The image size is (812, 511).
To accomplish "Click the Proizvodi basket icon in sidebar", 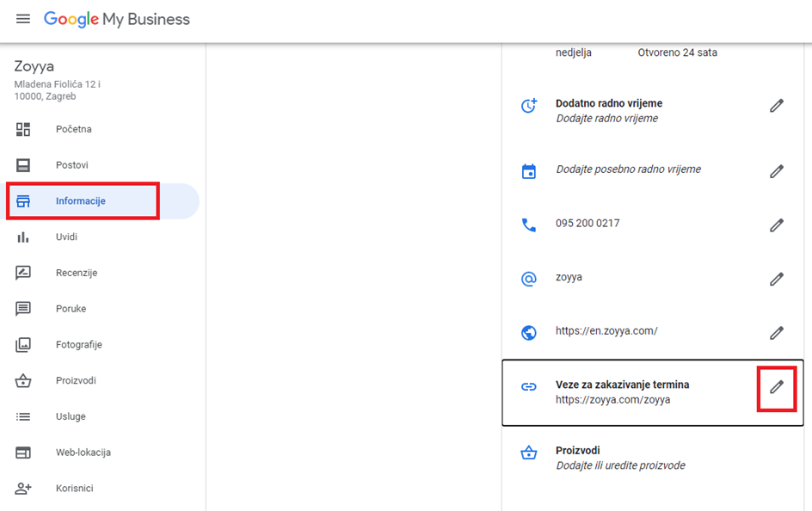I will tap(22, 380).
